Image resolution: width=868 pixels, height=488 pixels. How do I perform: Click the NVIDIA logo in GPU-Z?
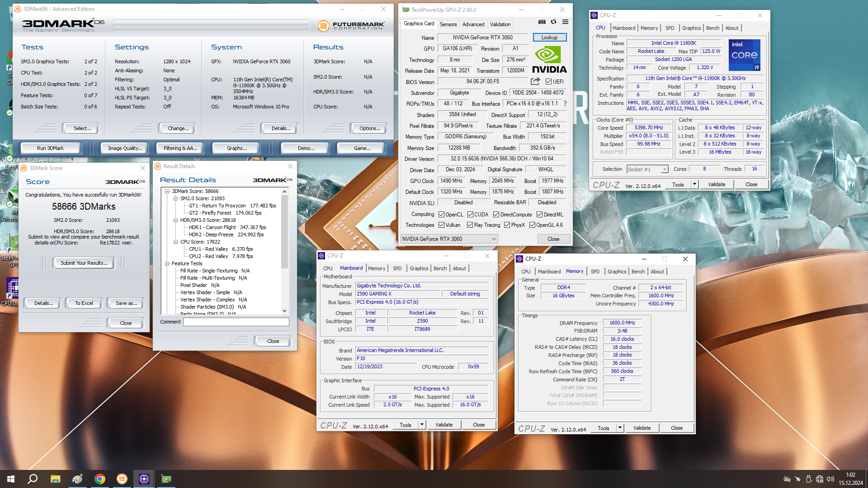(549, 59)
